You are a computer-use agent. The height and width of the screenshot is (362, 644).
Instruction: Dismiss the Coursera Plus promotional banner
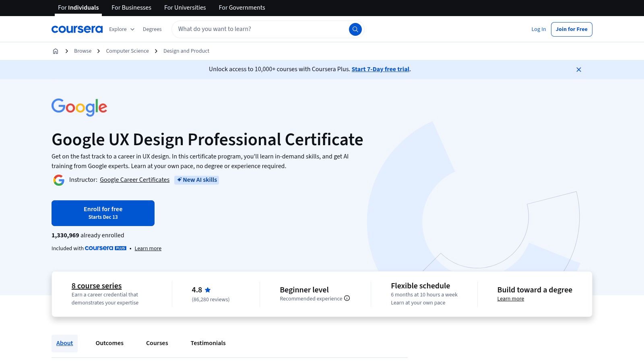pos(578,69)
